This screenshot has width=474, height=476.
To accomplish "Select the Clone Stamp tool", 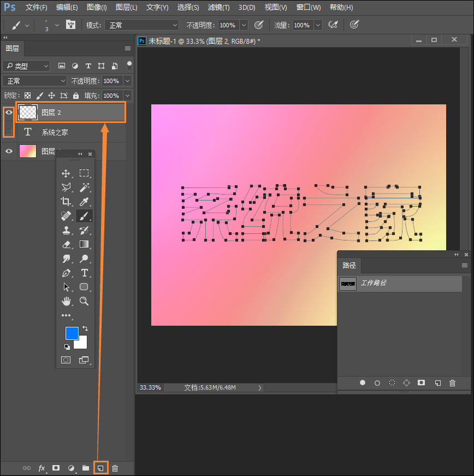I will (x=66, y=230).
